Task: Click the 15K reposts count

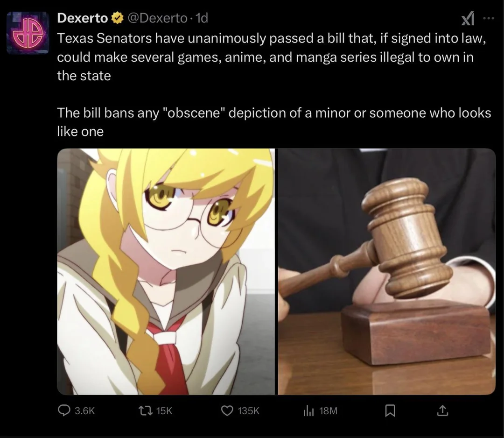Action: click(164, 411)
